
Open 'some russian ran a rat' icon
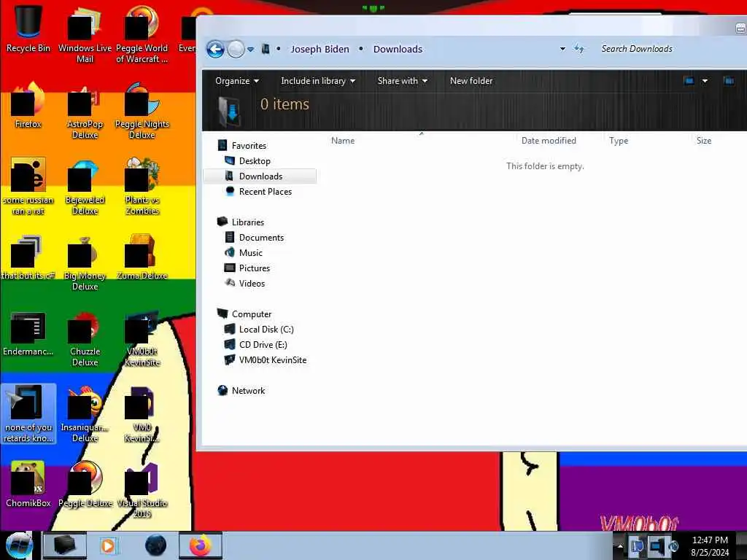[28, 187]
